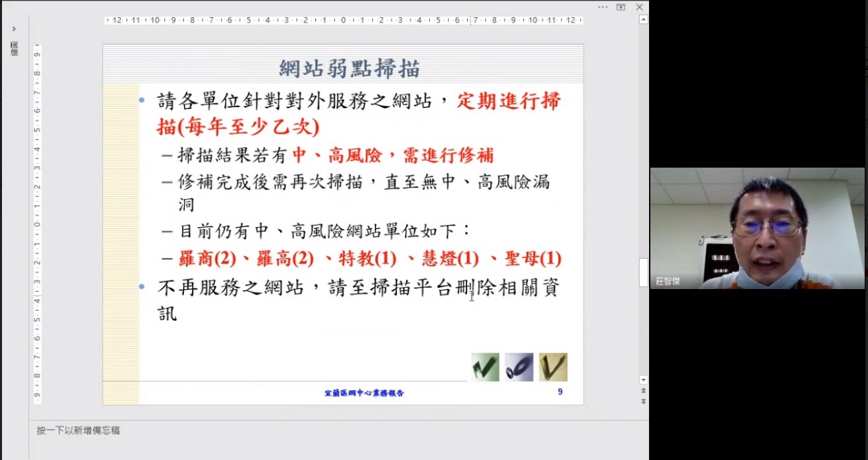
Task: Click the 莊智傑 participant name label
Action: [x=667, y=282]
